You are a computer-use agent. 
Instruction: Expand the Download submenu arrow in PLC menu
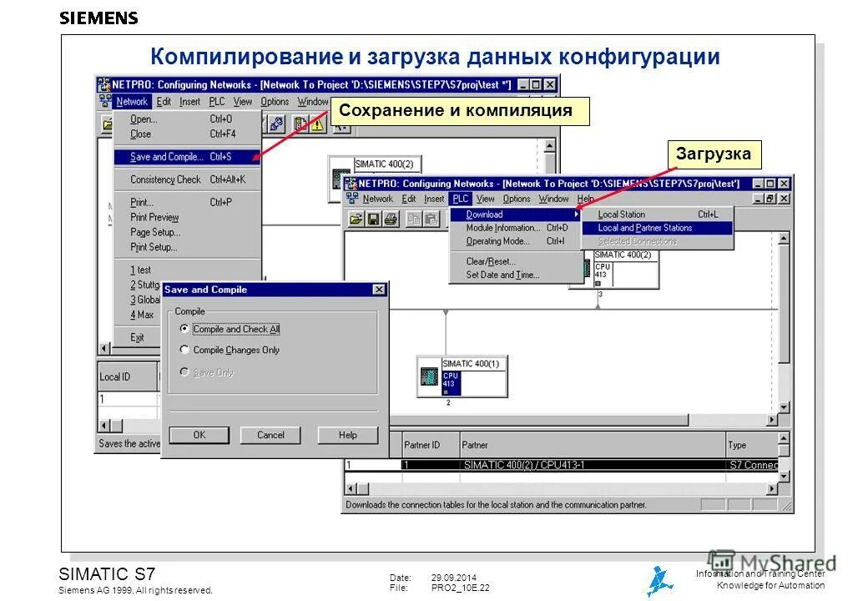pyautogui.click(x=576, y=215)
